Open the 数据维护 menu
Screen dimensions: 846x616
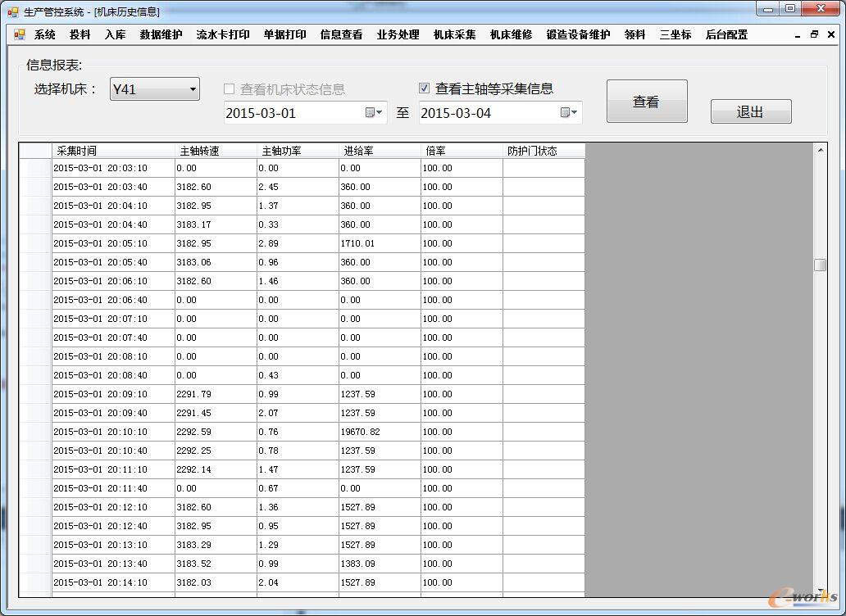(161, 35)
